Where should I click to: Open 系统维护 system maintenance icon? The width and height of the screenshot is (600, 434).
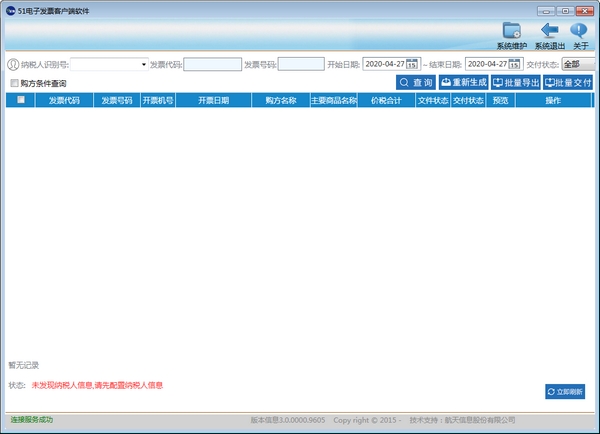point(511,31)
